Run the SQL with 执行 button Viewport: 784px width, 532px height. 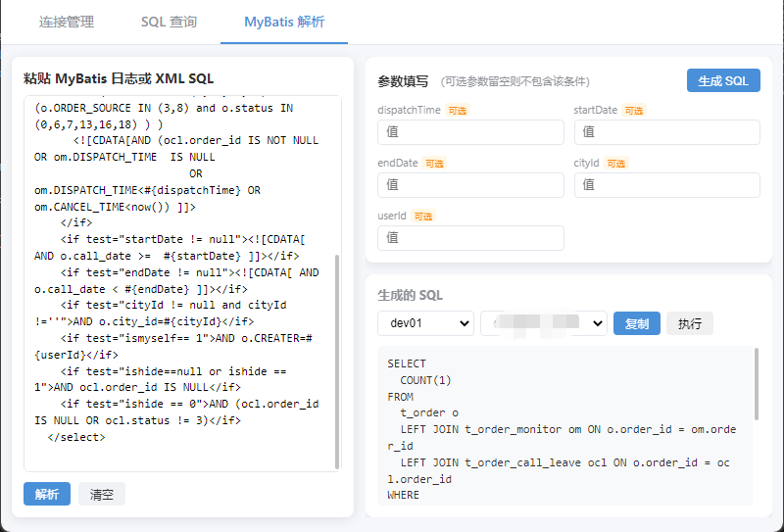(690, 323)
